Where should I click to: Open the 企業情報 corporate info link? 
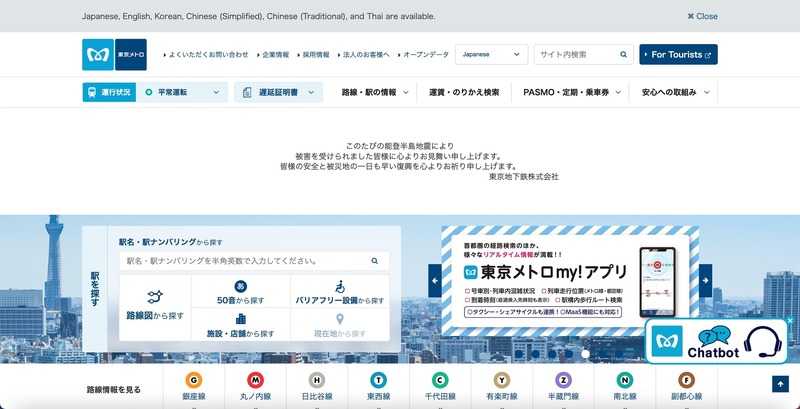pos(273,54)
